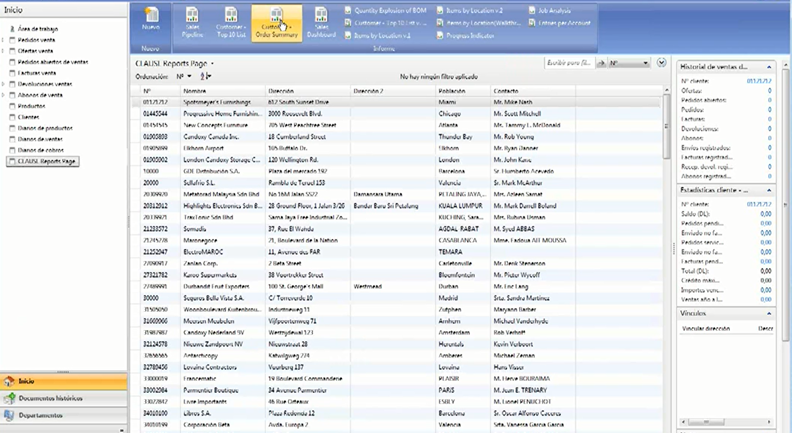
Task: Open the Entries per Account report
Action: click(559, 23)
